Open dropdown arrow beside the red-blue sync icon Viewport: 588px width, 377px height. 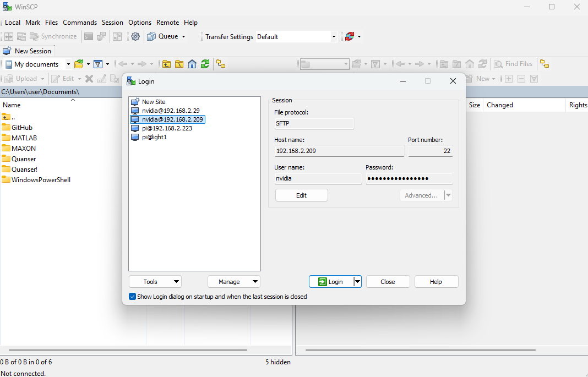click(360, 37)
